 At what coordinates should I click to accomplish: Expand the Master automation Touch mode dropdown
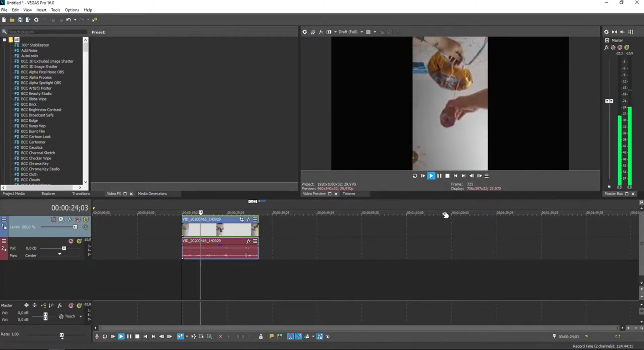[x=81, y=316]
